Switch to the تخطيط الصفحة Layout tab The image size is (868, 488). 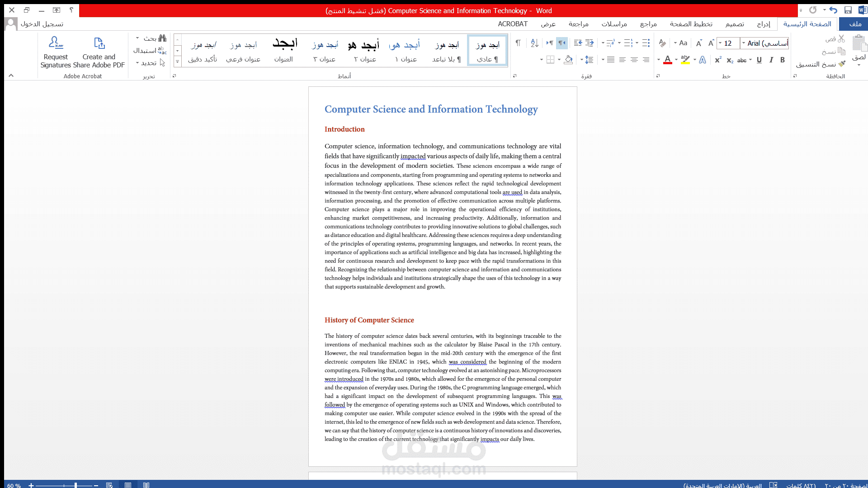(x=691, y=24)
